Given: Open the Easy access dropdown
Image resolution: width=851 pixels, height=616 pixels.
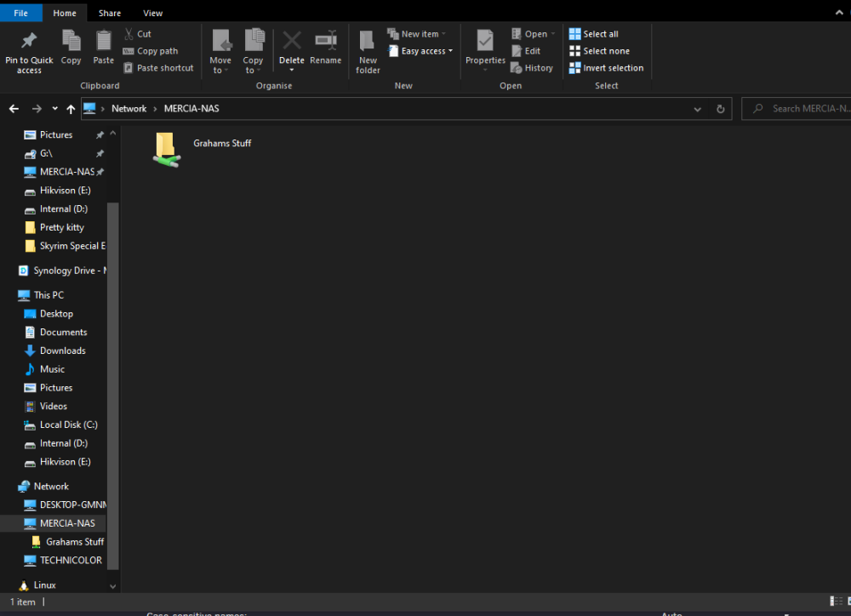Looking at the screenshot, I should pos(420,51).
